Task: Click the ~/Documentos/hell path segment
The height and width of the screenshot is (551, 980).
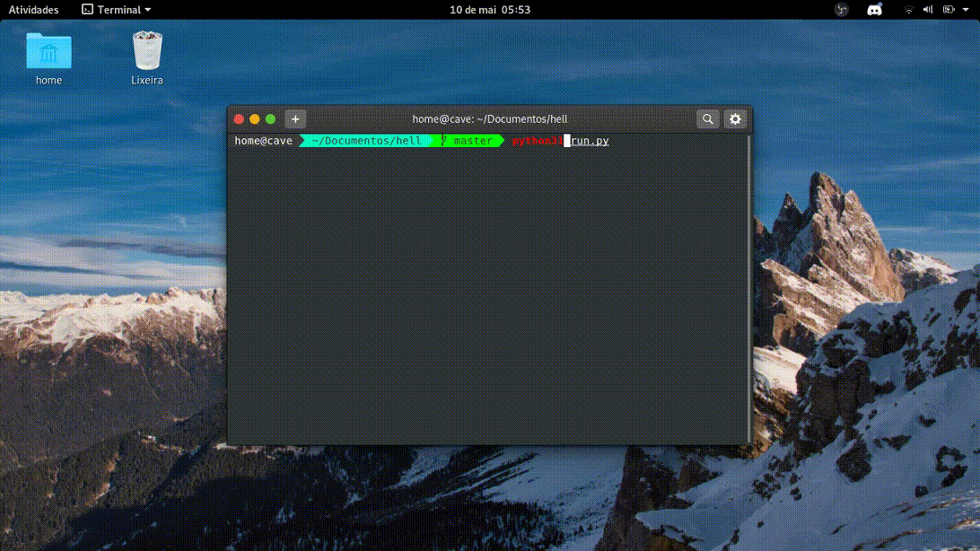Action: tap(366, 141)
